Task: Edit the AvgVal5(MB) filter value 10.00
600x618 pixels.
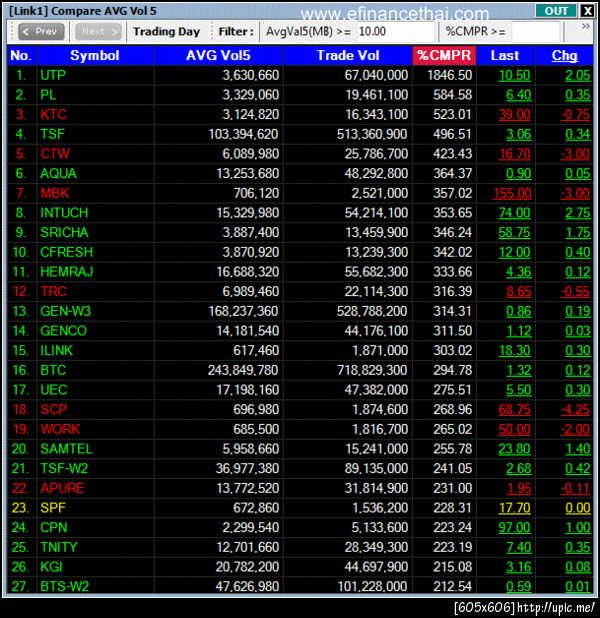Action: (395, 32)
